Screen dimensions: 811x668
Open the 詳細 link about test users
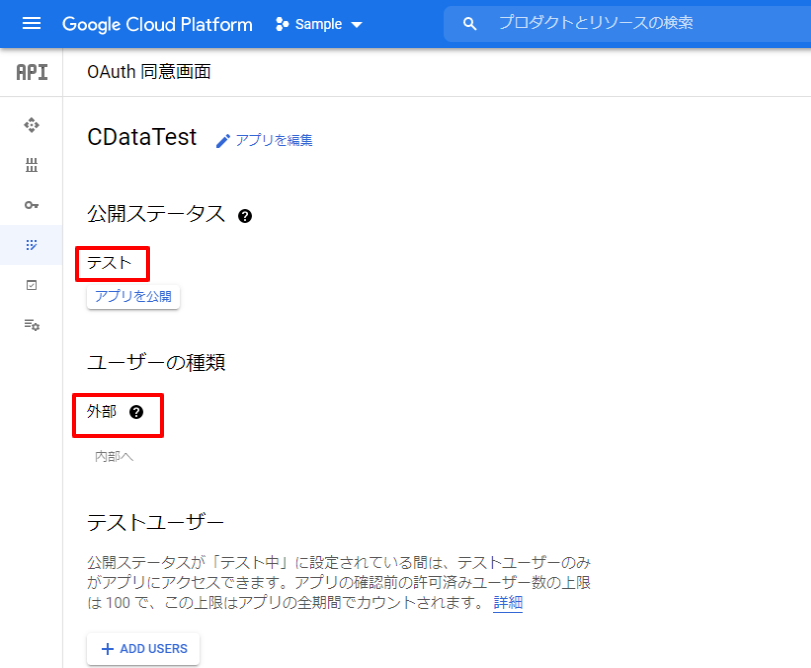507,603
